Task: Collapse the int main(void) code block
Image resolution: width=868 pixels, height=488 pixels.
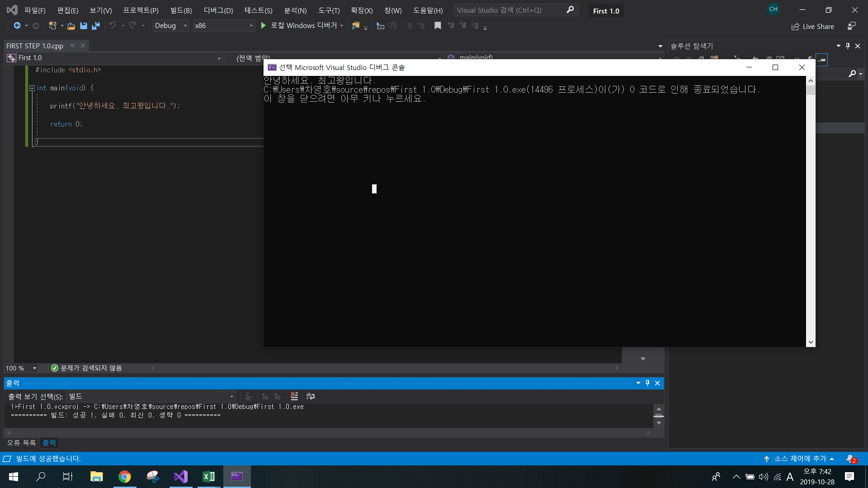Action: [x=32, y=88]
